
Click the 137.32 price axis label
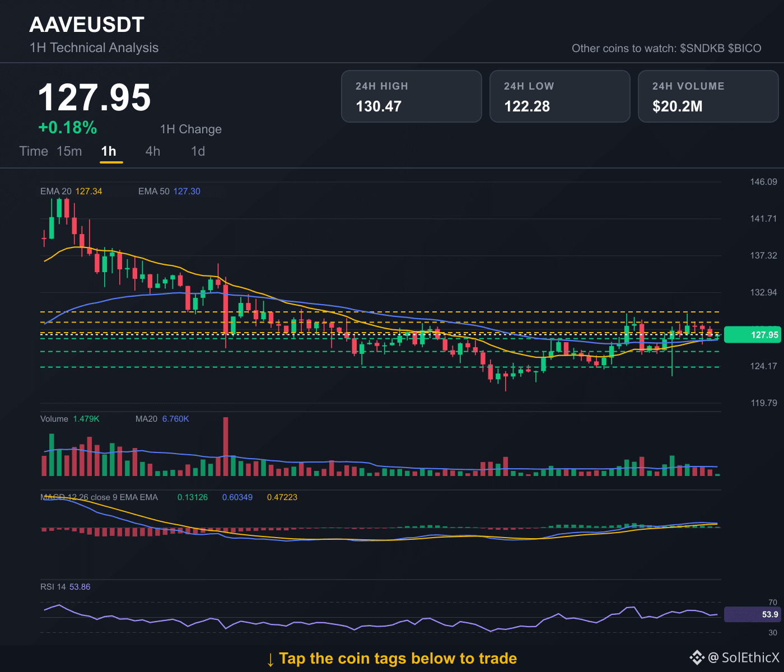[x=764, y=255]
